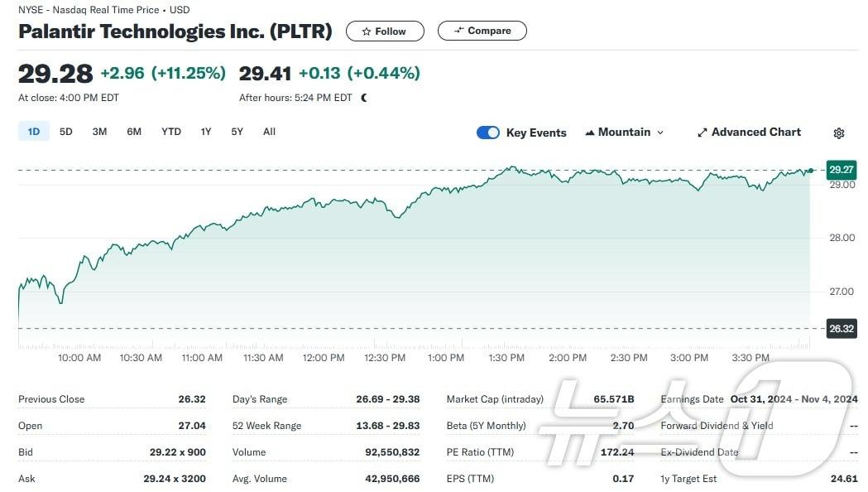Select the 1Y time range

206,132
